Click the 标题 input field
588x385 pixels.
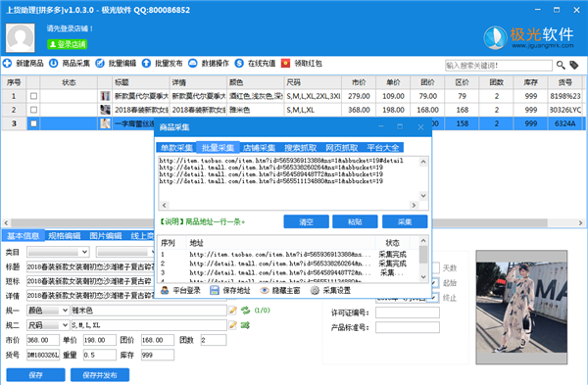(x=90, y=266)
